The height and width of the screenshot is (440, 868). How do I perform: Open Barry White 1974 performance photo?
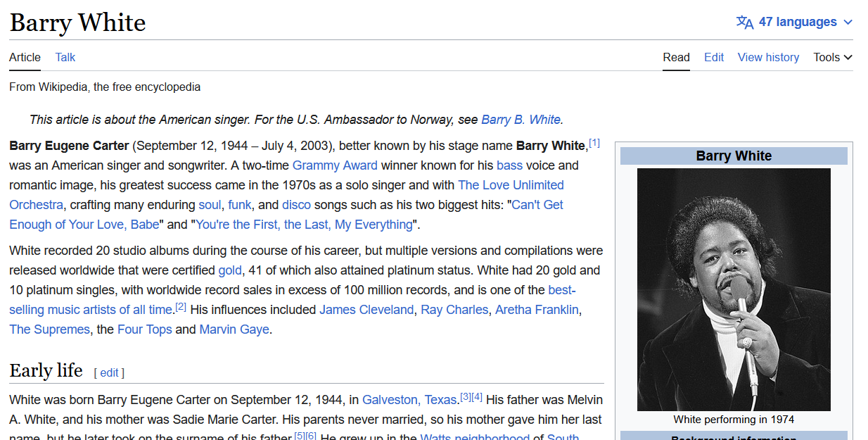point(734,289)
